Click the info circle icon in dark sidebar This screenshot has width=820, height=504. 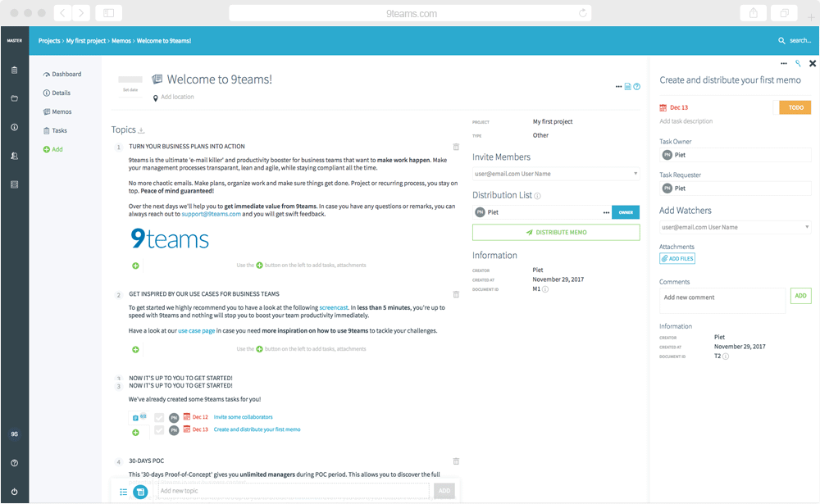[x=15, y=127]
